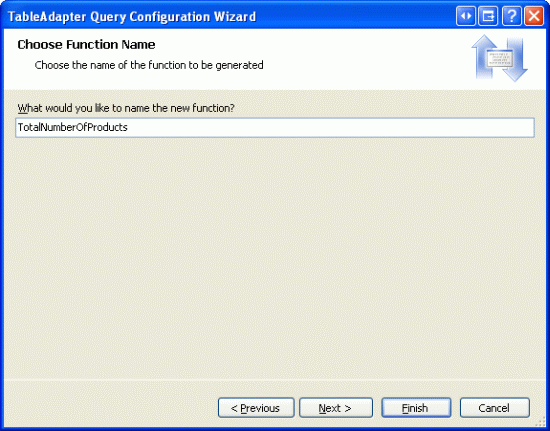Click the Choose Function Name heading
This screenshot has width=550, height=431.
[86, 45]
